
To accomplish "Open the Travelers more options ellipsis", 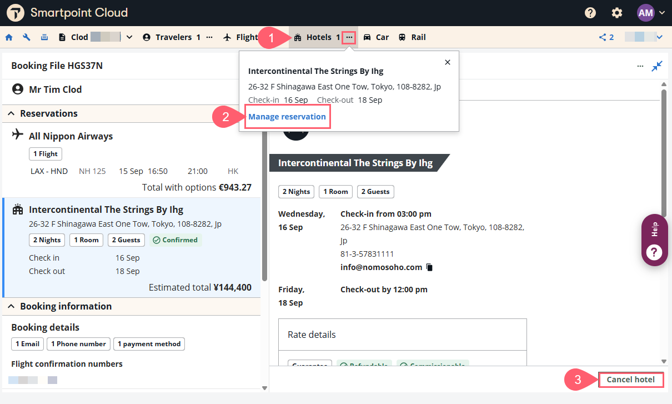I will [209, 37].
